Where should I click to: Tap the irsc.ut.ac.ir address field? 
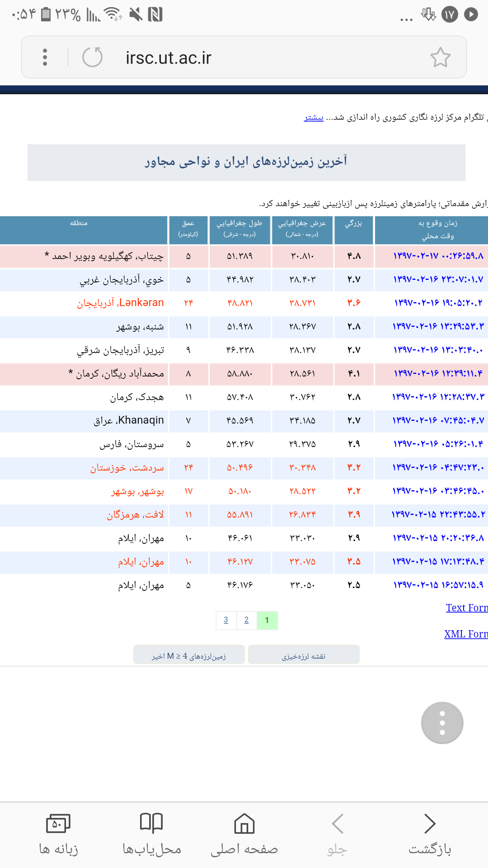(x=169, y=58)
